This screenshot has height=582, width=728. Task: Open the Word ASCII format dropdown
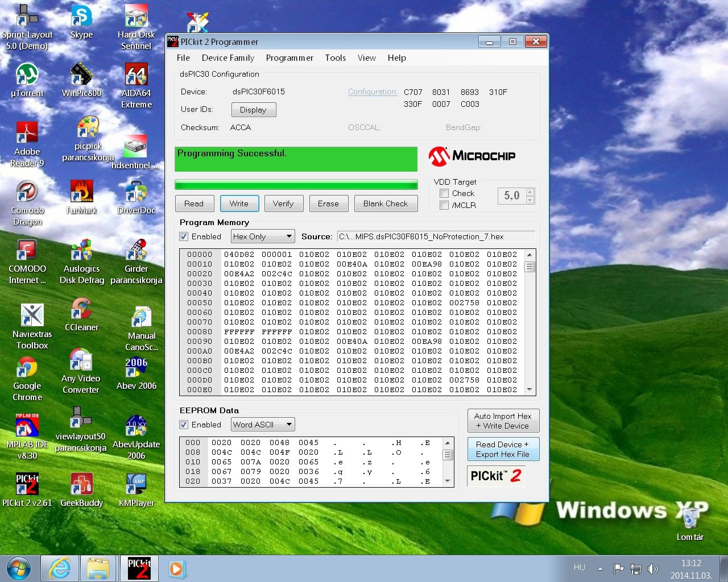tap(262, 425)
